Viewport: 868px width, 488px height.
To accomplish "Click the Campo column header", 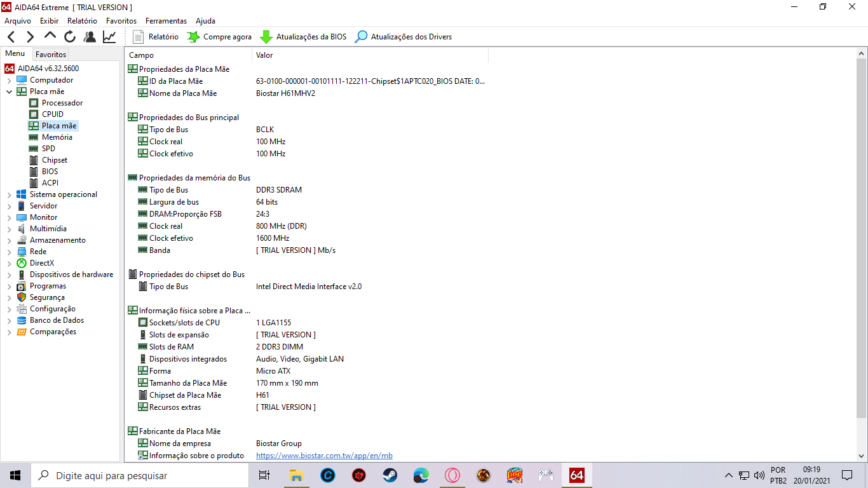I will tap(189, 55).
